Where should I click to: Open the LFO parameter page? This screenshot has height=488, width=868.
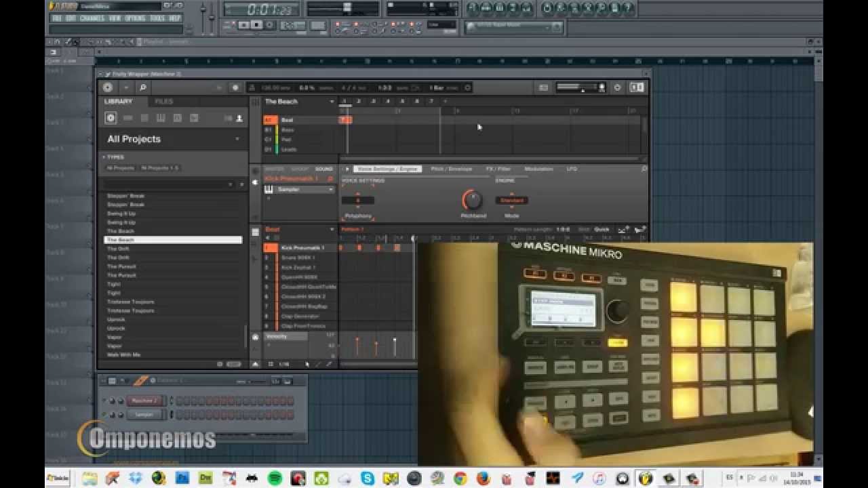point(572,169)
